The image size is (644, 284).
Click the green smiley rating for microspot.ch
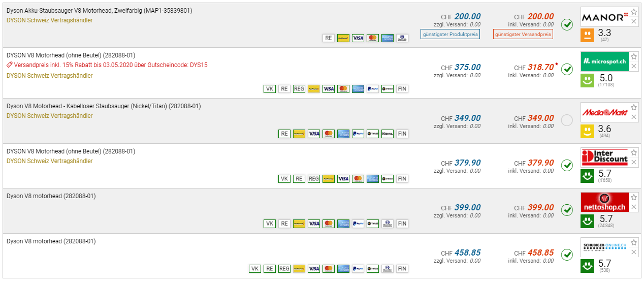point(588,80)
